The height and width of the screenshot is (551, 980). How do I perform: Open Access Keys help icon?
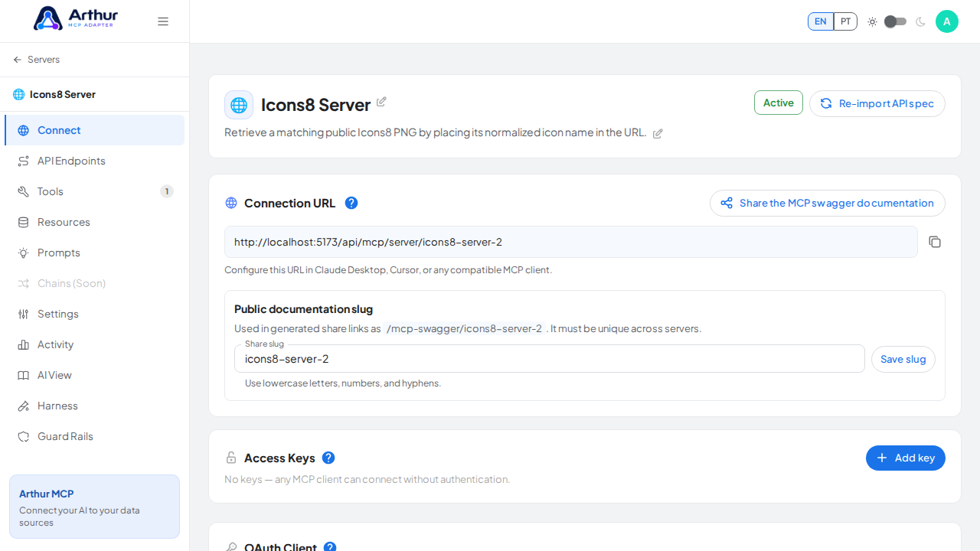coord(328,458)
